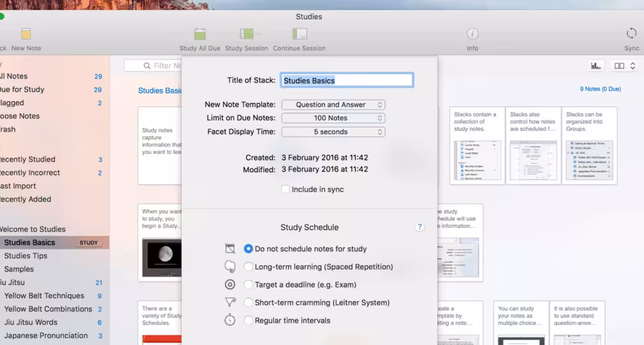644x345 pixels.
Task: Select Due for Study in sidebar
Action: click(54, 89)
